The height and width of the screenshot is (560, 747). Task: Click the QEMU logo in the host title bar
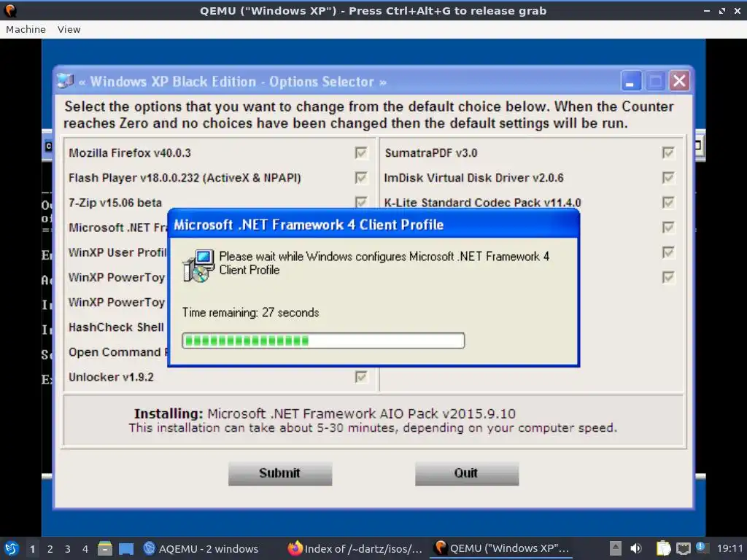(10, 10)
